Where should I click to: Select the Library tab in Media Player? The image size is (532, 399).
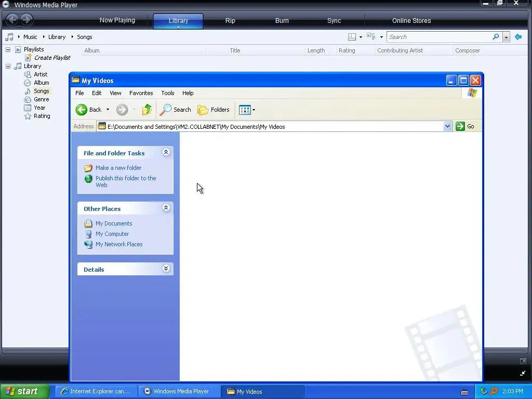tap(178, 21)
